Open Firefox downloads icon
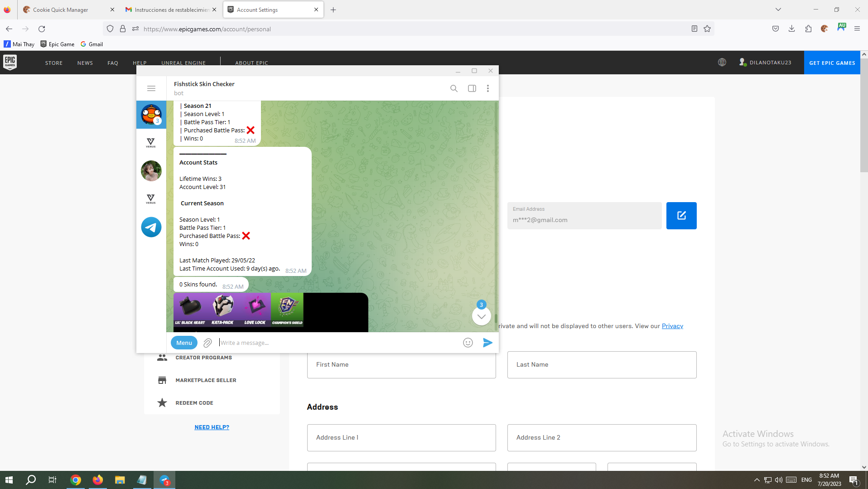This screenshot has height=489, width=868. tap(791, 29)
